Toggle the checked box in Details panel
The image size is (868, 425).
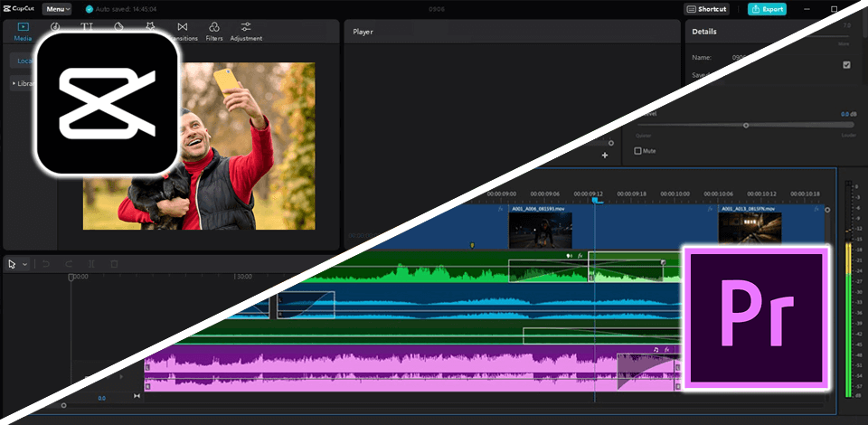pos(846,65)
